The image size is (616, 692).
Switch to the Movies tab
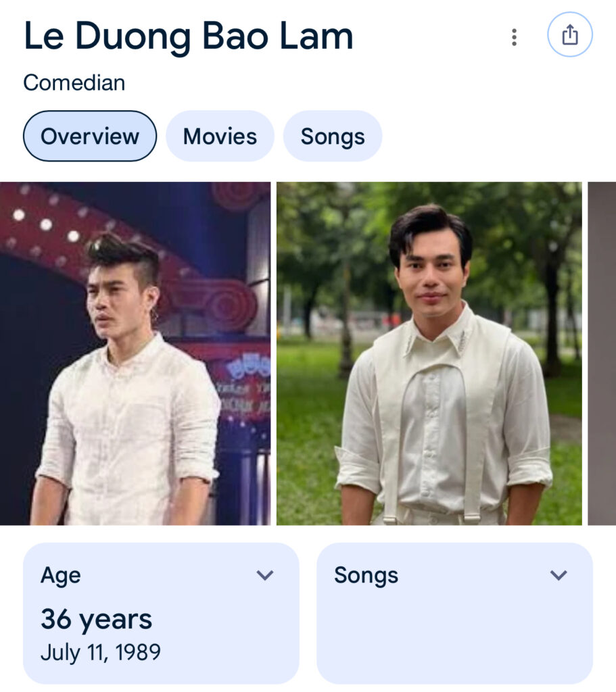(220, 137)
